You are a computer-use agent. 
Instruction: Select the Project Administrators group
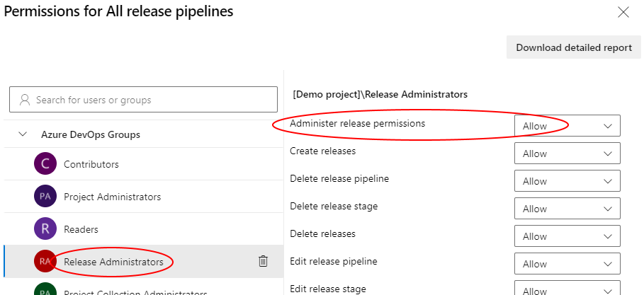pos(112,197)
